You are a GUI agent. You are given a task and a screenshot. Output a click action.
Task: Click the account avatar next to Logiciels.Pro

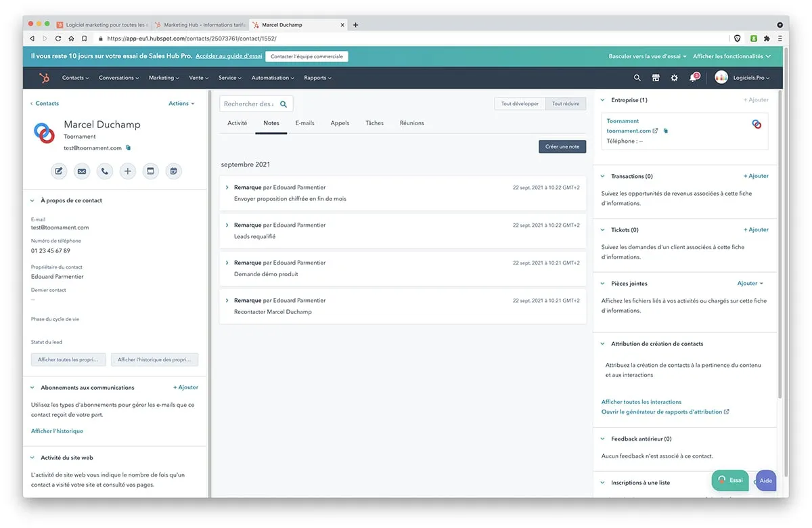tap(721, 78)
